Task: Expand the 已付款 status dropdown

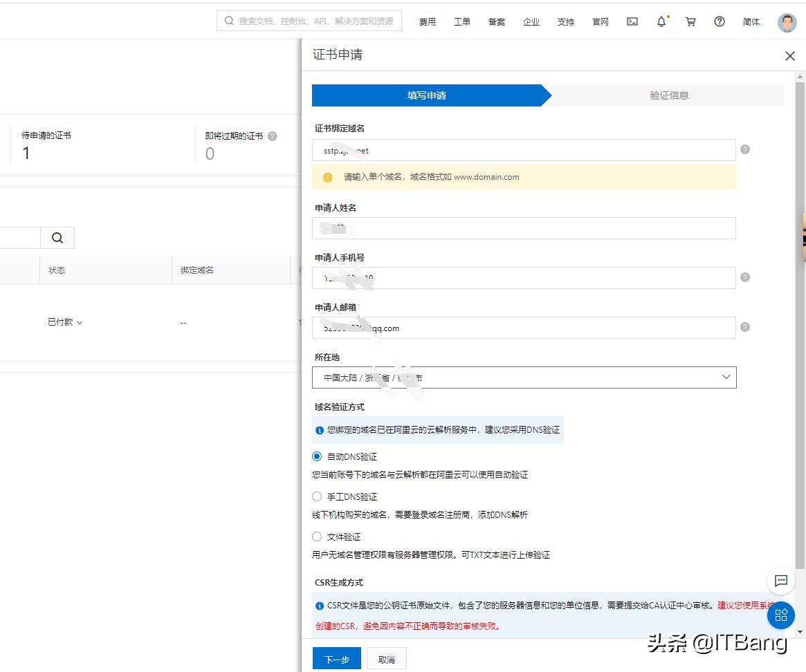Action: (66, 321)
